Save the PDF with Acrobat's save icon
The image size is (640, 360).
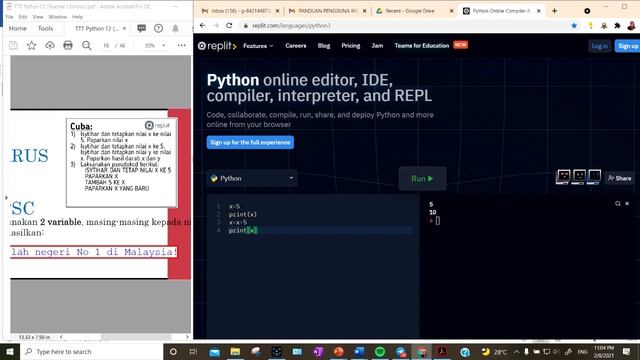pyautogui.click(x=13, y=45)
